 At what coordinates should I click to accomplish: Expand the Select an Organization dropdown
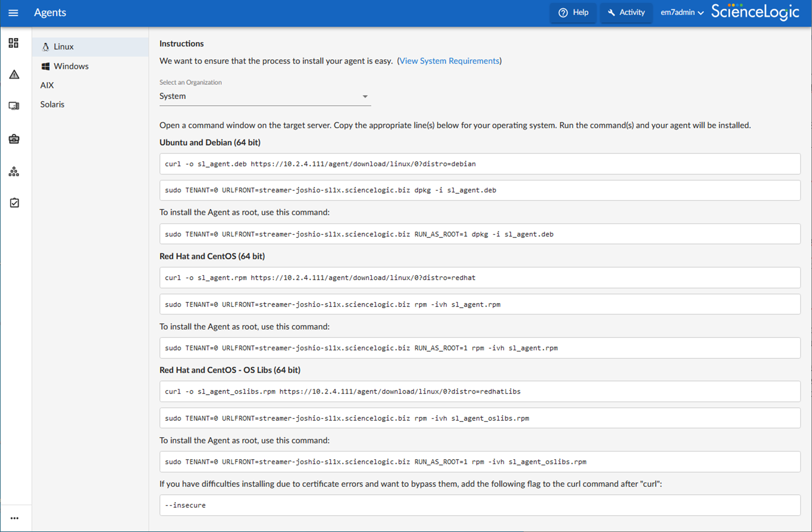point(265,96)
